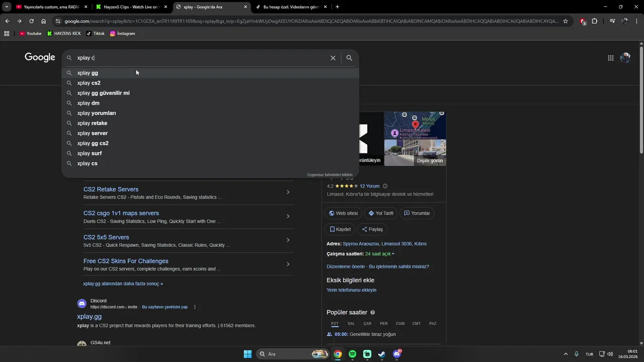Click the Kaydet button
644x362 pixels.
pos(340,229)
